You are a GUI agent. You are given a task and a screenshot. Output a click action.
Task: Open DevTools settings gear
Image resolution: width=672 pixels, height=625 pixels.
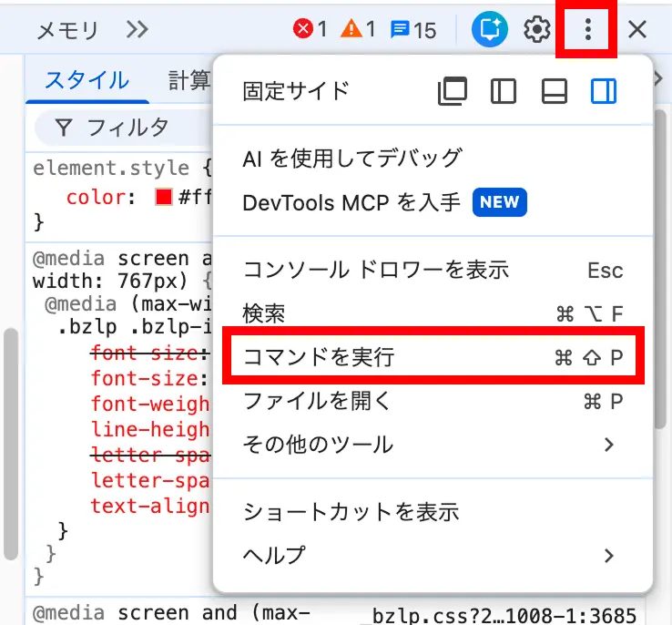(x=536, y=29)
